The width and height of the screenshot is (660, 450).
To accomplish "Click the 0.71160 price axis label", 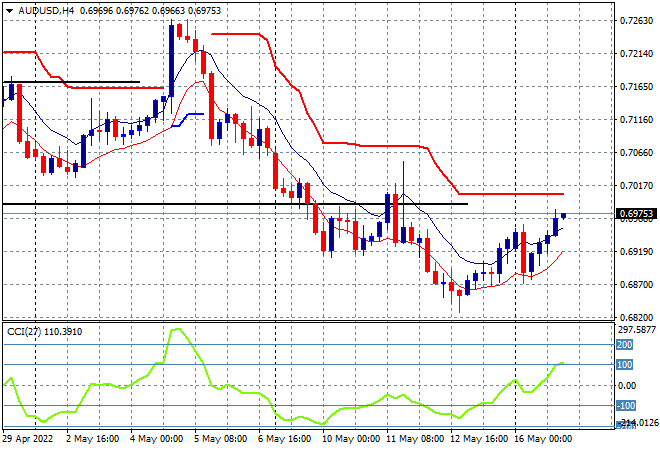I will [636, 120].
